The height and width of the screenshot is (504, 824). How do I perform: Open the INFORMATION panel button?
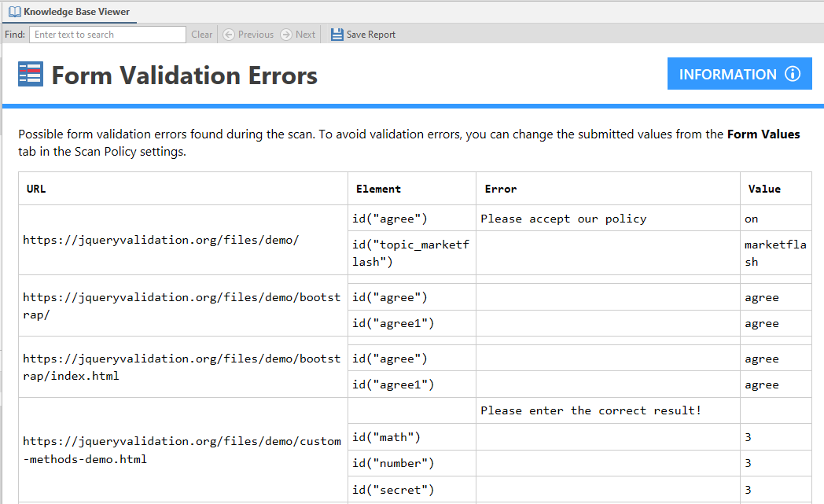[739, 73]
